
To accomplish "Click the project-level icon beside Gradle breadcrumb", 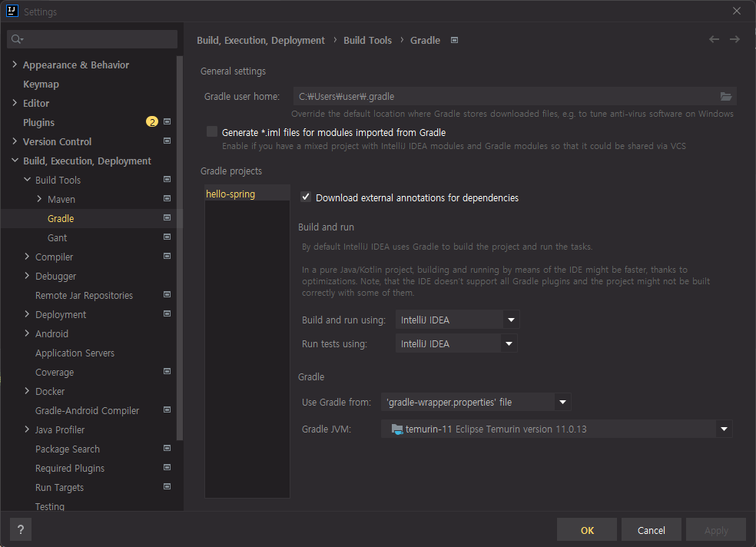I will point(454,40).
